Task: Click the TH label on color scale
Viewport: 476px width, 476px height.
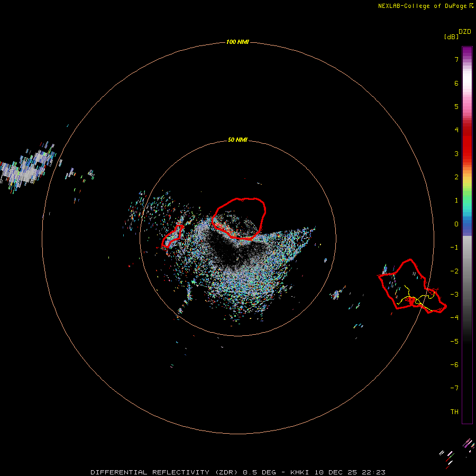Action: click(x=454, y=412)
